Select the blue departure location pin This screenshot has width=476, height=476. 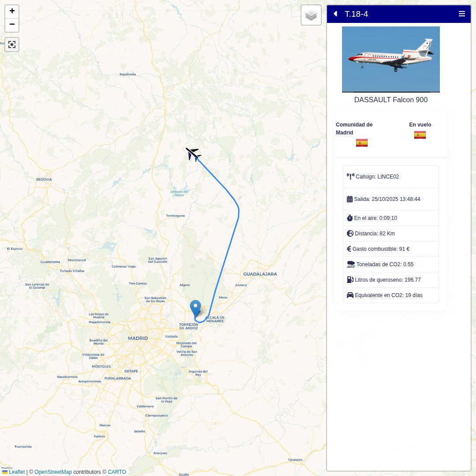196,309
